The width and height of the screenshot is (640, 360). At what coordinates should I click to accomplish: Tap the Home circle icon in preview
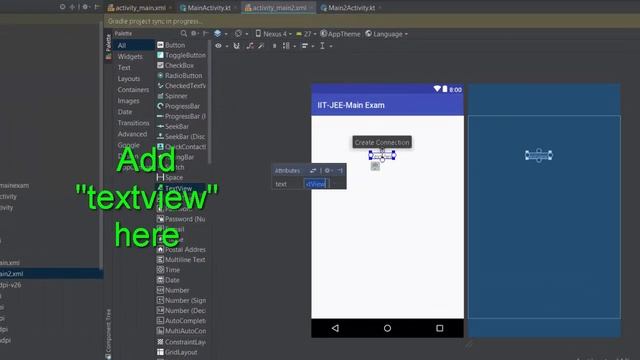coord(387,328)
